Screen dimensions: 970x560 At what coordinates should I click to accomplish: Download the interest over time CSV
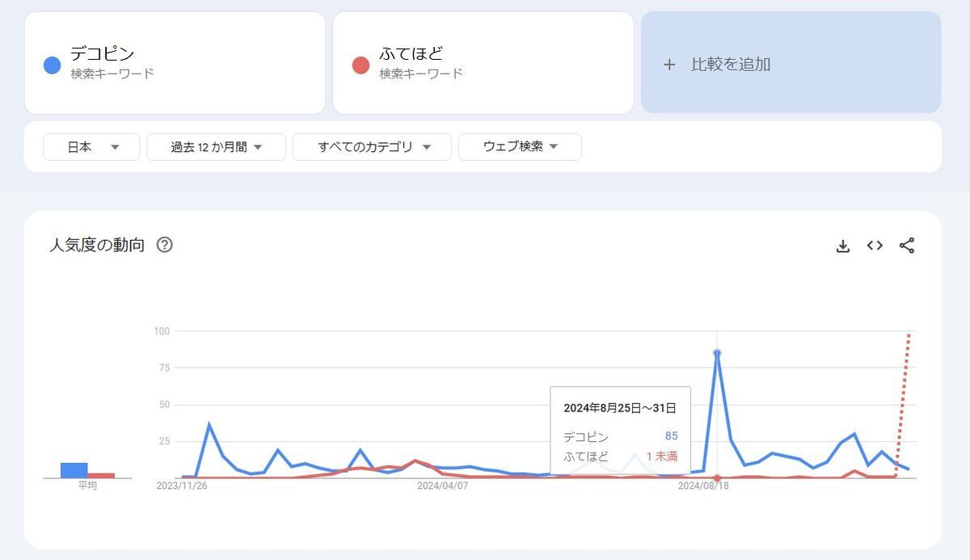click(x=842, y=246)
